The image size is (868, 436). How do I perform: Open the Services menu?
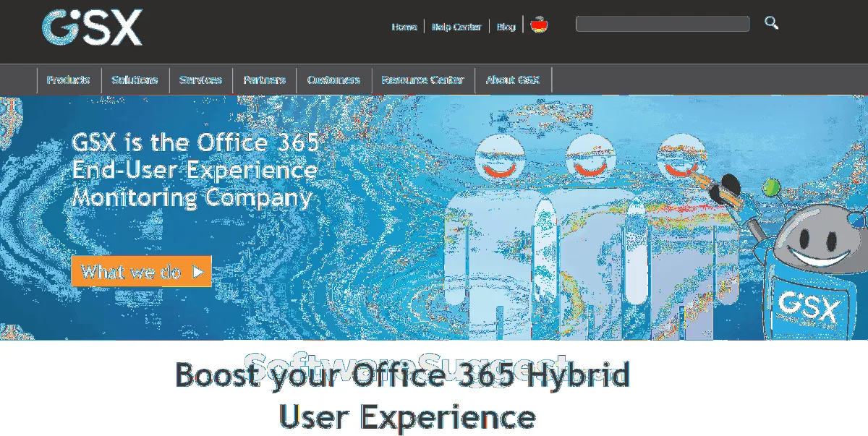tap(200, 80)
